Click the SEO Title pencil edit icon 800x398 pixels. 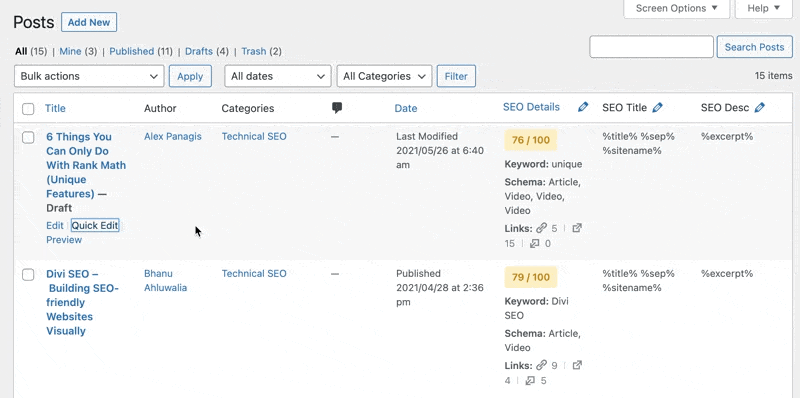(658, 108)
